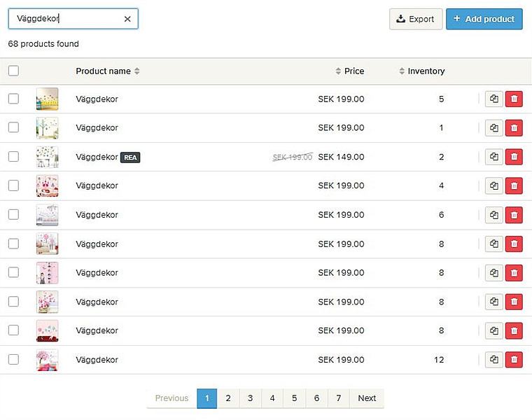Image resolution: width=532 pixels, height=420 pixels.
Task: Check the box for the REA product
Action: (13, 157)
